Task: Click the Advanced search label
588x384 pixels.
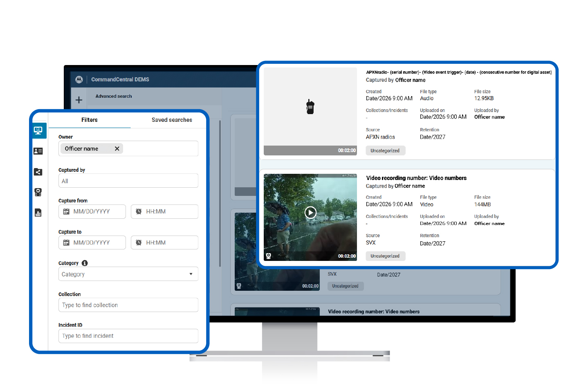Action: tap(114, 96)
